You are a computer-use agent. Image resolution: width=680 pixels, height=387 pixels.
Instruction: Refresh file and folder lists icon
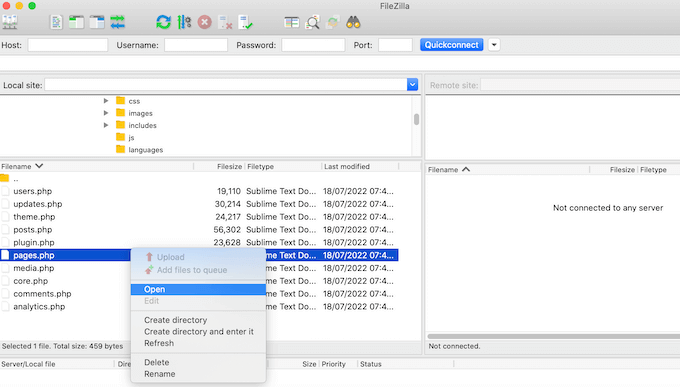[163, 22]
